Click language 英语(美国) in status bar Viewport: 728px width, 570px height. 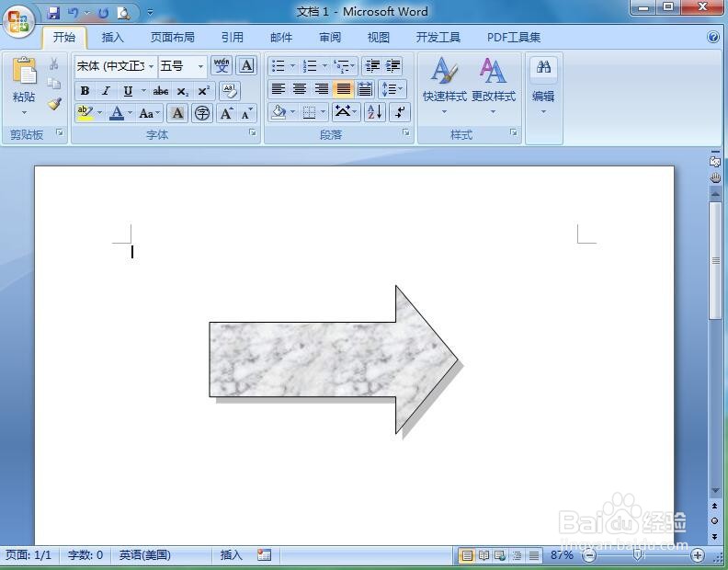click(x=145, y=555)
